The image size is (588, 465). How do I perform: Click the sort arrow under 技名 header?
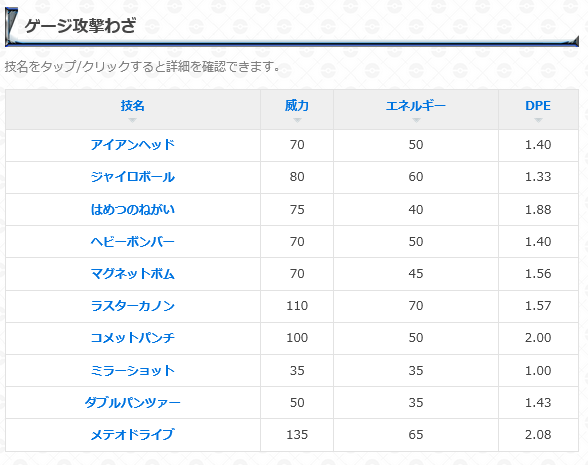[132, 120]
